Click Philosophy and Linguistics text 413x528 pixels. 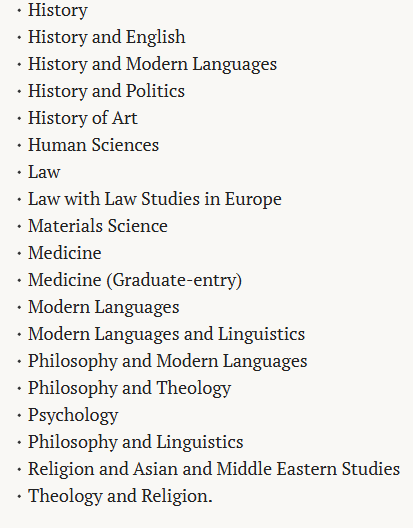tap(135, 442)
